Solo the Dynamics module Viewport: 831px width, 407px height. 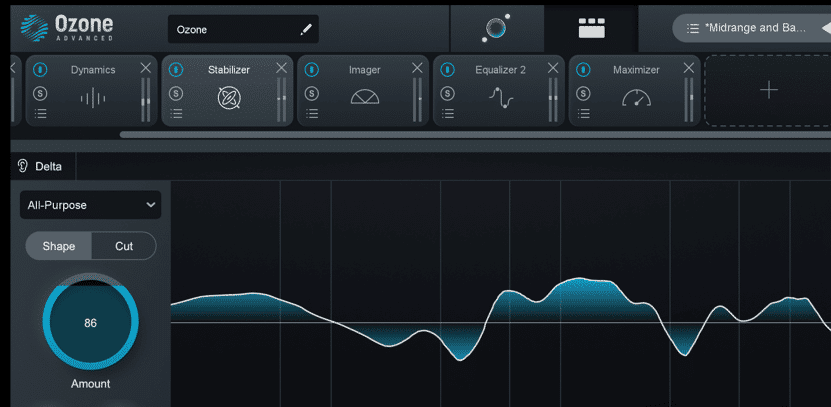coord(40,94)
